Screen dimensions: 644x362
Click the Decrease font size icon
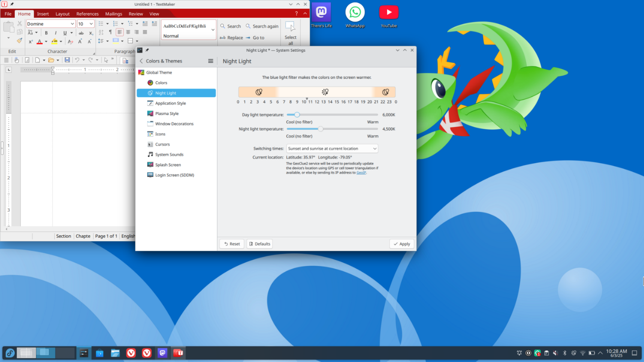pyautogui.click(x=90, y=42)
